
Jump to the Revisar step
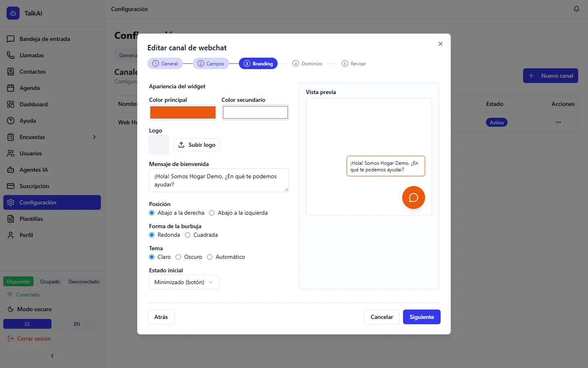[x=354, y=63]
